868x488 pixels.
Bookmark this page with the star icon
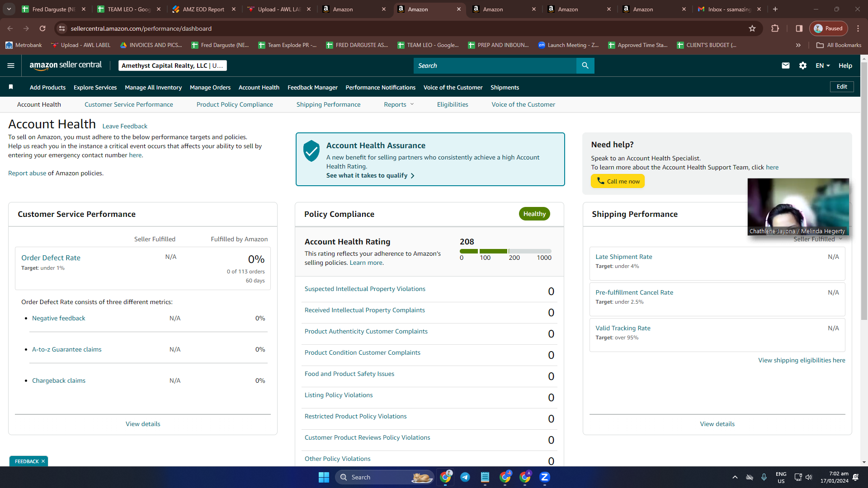(x=752, y=28)
